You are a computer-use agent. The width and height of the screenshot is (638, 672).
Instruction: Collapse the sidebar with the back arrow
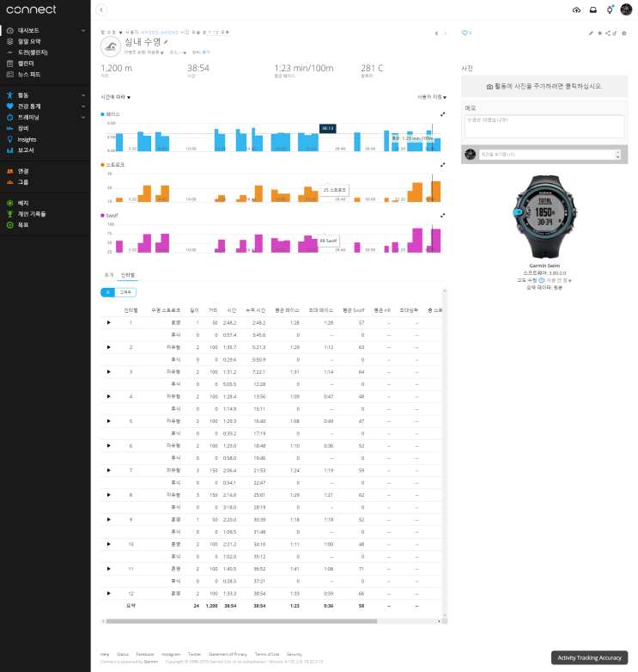tap(101, 9)
